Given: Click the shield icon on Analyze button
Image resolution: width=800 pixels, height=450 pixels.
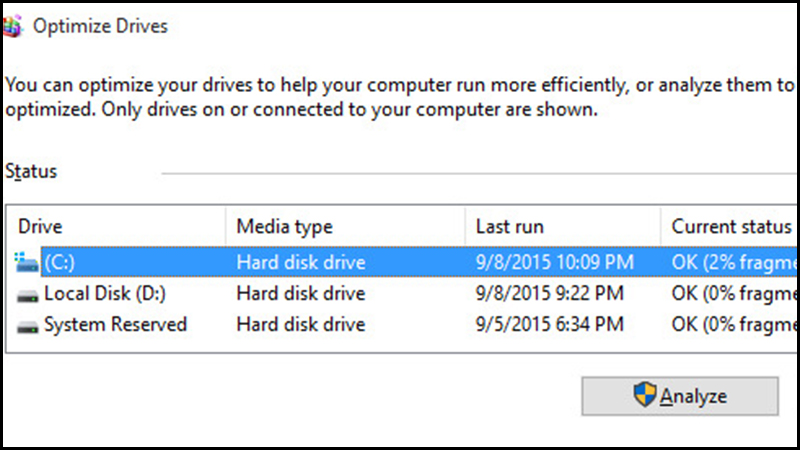Looking at the screenshot, I should pyautogui.click(x=645, y=394).
